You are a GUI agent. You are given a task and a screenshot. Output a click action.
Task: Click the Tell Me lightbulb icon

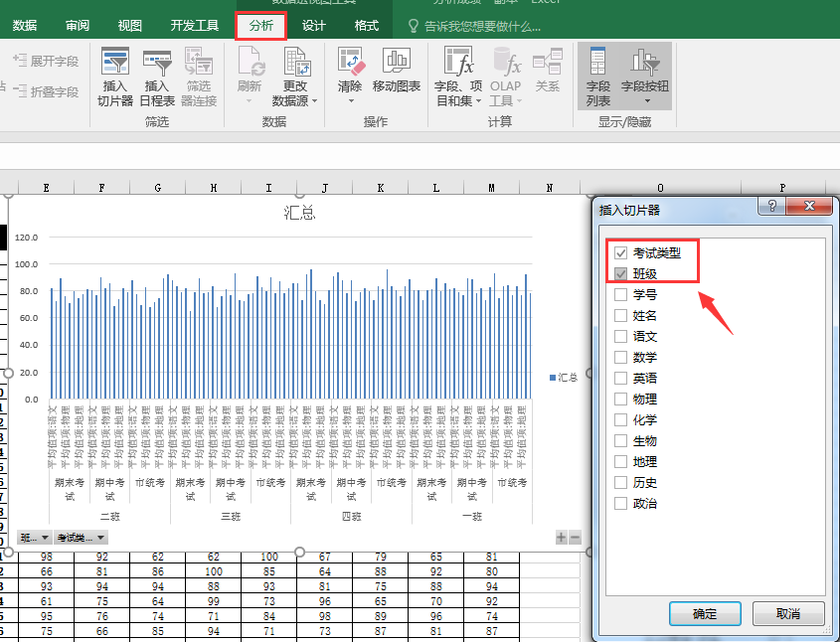pyautogui.click(x=413, y=26)
